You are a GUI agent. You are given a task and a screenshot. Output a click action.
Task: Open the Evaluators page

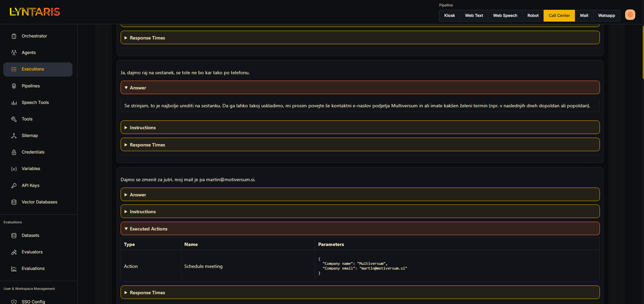pyautogui.click(x=32, y=252)
